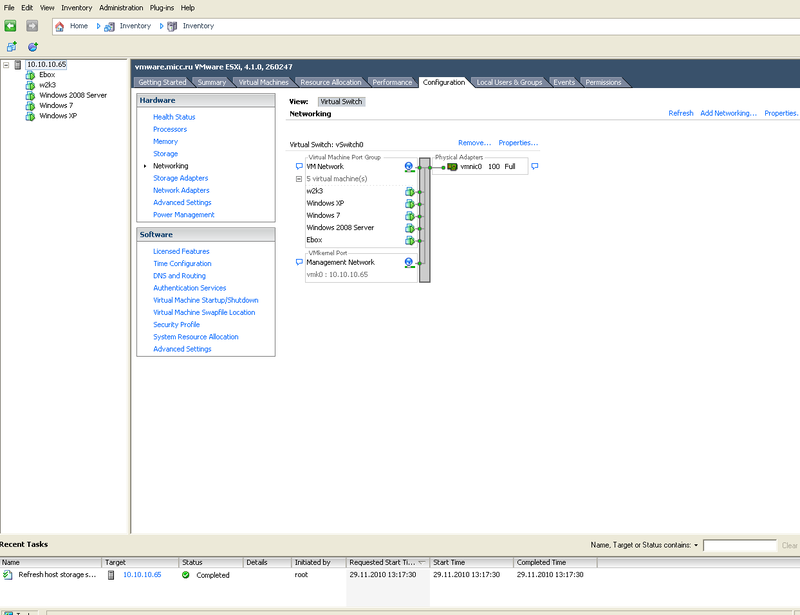The height and width of the screenshot is (615, 800).
Task: Click Windows 7 VM icon in vSwitch diagram
Action: (410, 216)
